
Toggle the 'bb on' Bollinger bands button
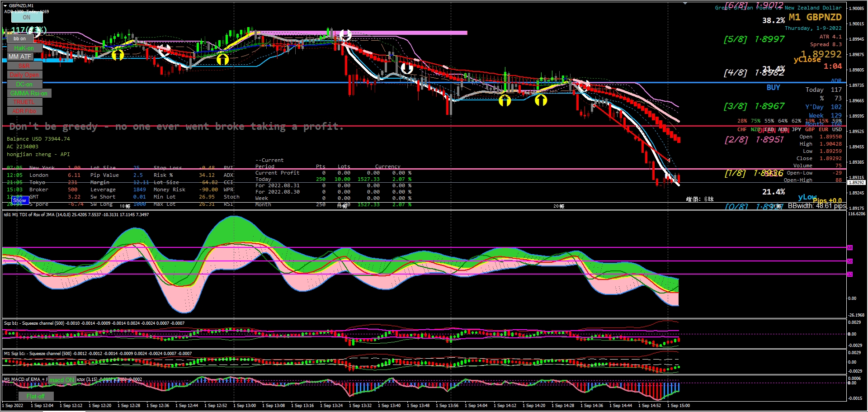[19, 39]
